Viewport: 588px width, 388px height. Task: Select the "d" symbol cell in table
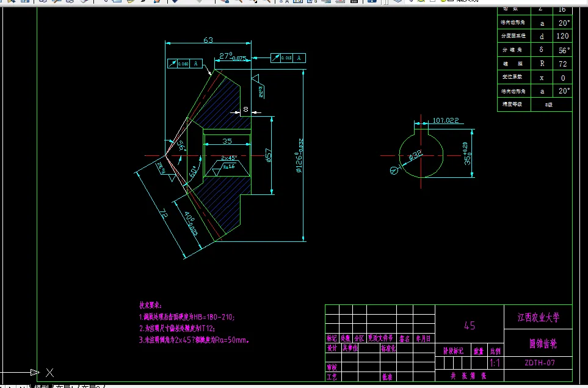pyautogui.click(x=542, y=37)
